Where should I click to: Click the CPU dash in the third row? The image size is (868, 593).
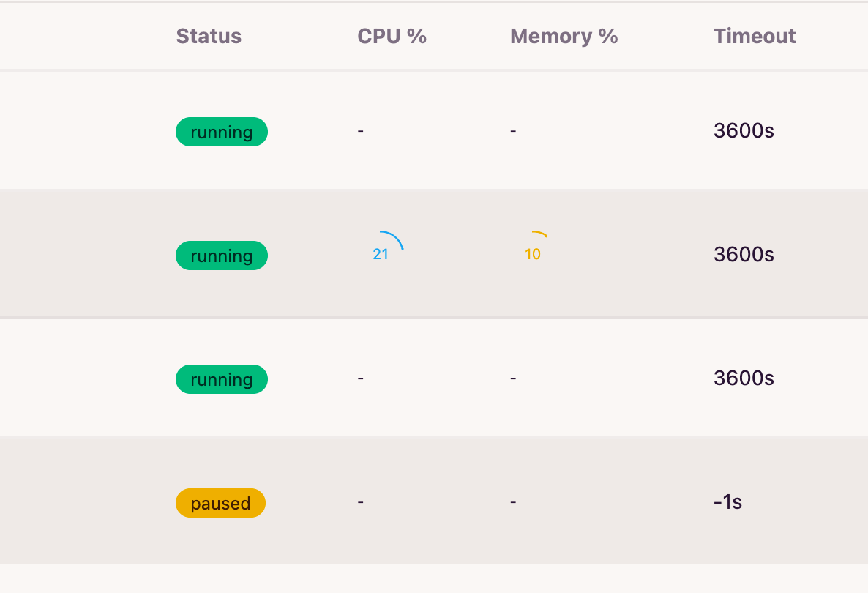pyautogui.click(x=360, y=378)
